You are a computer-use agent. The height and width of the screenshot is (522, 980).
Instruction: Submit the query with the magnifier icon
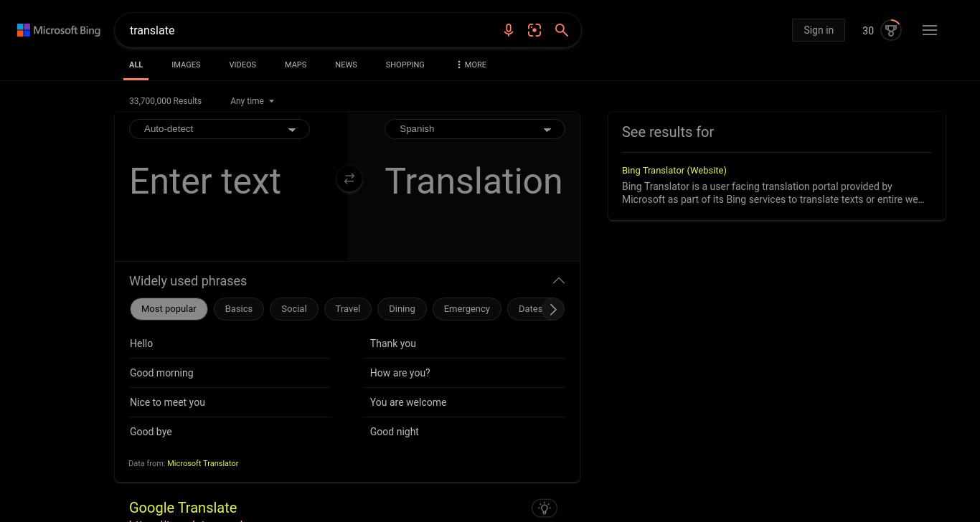click(562, 30)
